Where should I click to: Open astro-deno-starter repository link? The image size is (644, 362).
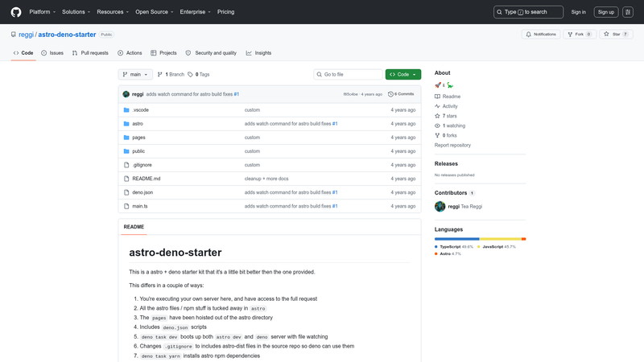(67, 35)
